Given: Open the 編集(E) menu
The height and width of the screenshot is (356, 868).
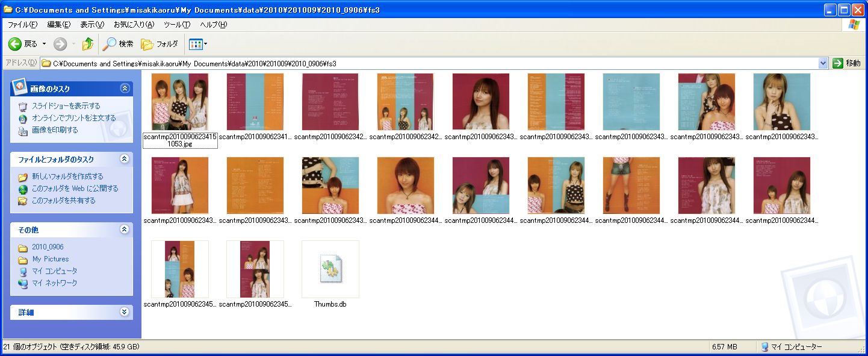Looking at the screenshot, I should 59,25.
